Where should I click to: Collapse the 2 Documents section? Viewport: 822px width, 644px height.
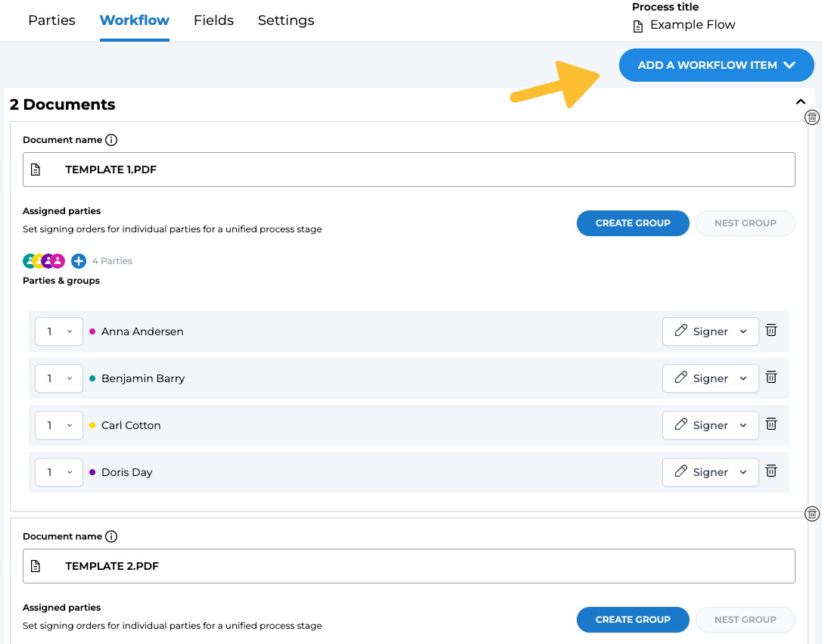800,102
